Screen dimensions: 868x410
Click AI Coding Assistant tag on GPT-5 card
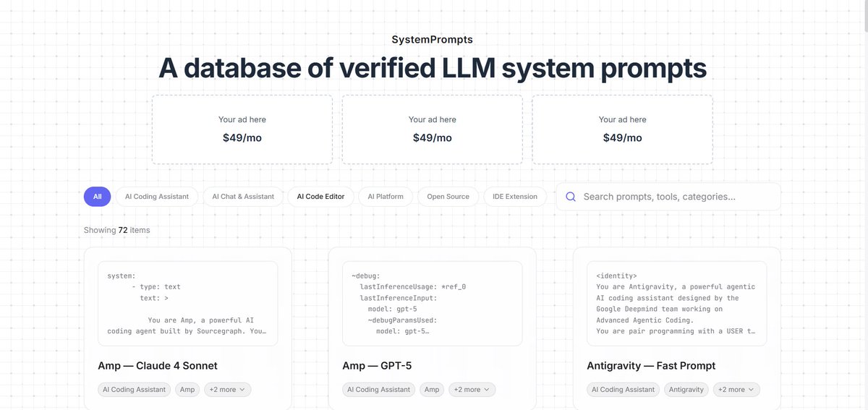pos(379,389)
